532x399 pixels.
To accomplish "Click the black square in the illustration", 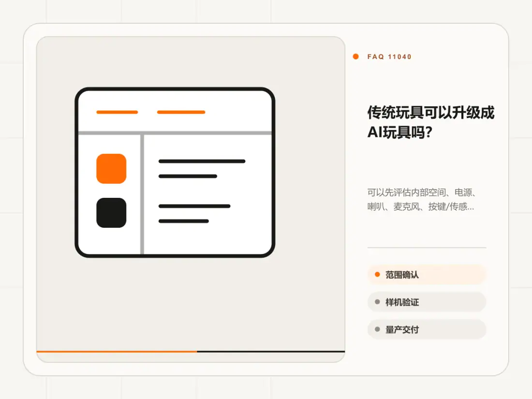I will click(111, 213).
